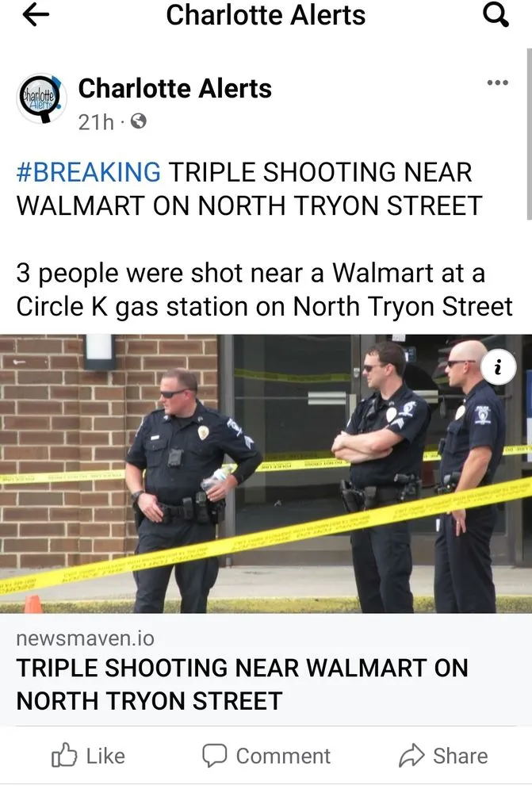
Task: Tap the 21h post timestamp
Action: tap(96, 122)
